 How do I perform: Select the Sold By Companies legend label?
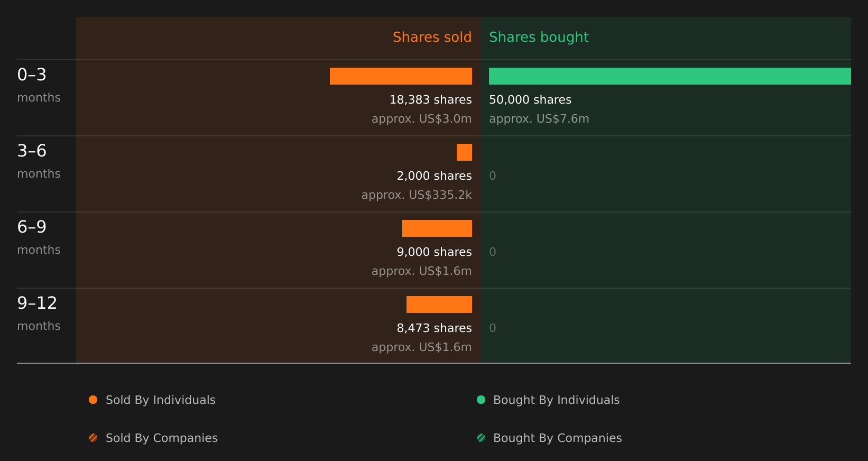pos(162,438)
